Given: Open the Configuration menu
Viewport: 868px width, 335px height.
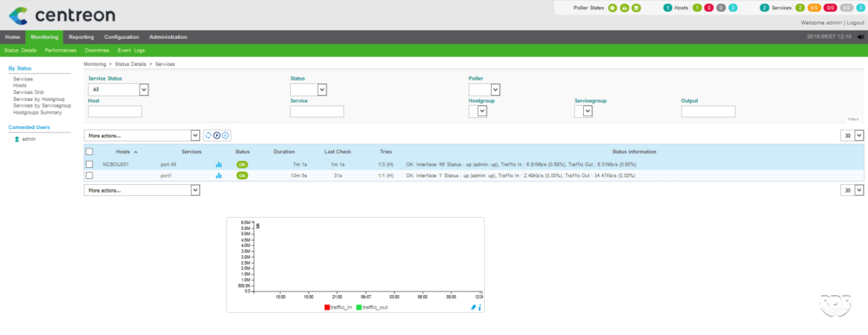Looking at the screenshot, I should point(121,37).
